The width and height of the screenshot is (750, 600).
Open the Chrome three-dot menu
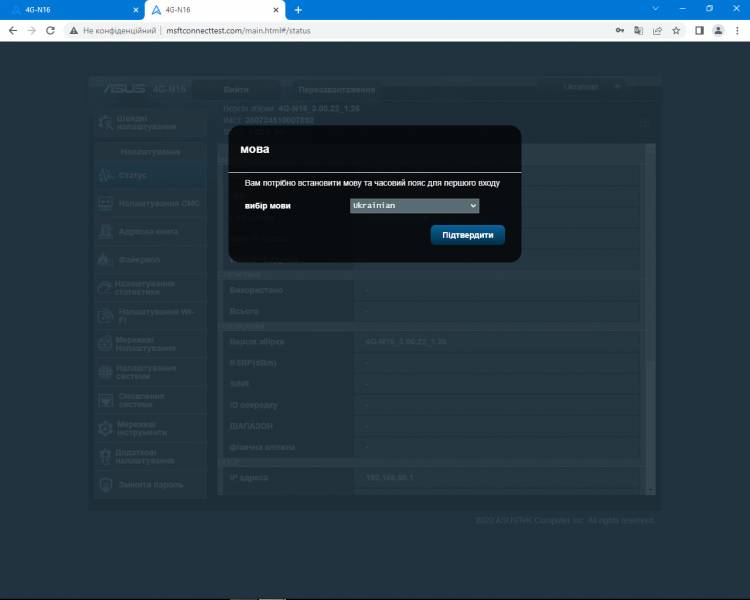(x=737, y=31)
